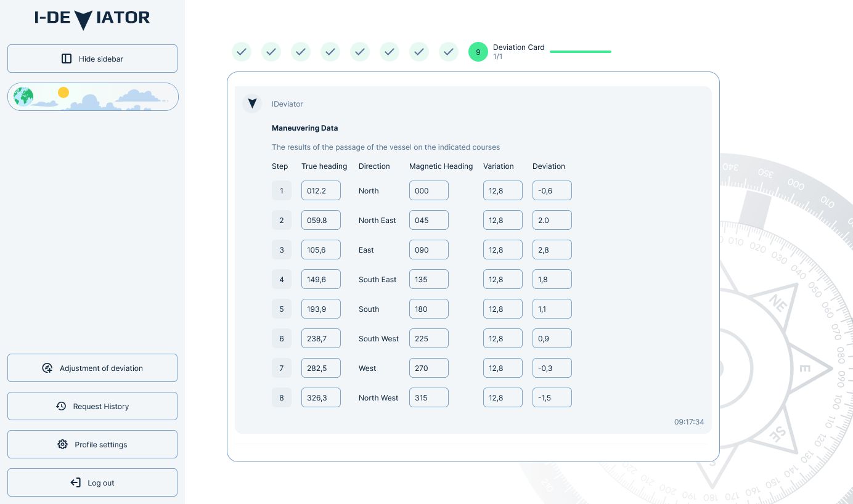The image size is (853, 504).
Task: Edit the Variation field in step 1 row
Action: click(503, 190)
